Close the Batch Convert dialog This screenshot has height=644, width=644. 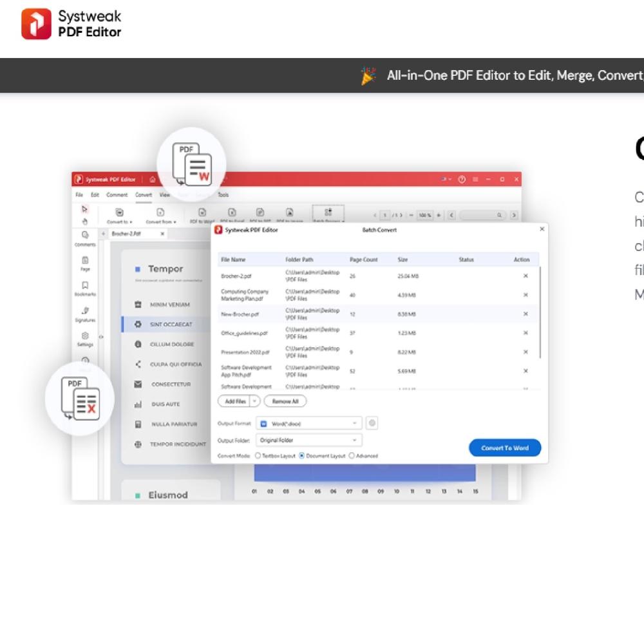click(x=542, y=229)
